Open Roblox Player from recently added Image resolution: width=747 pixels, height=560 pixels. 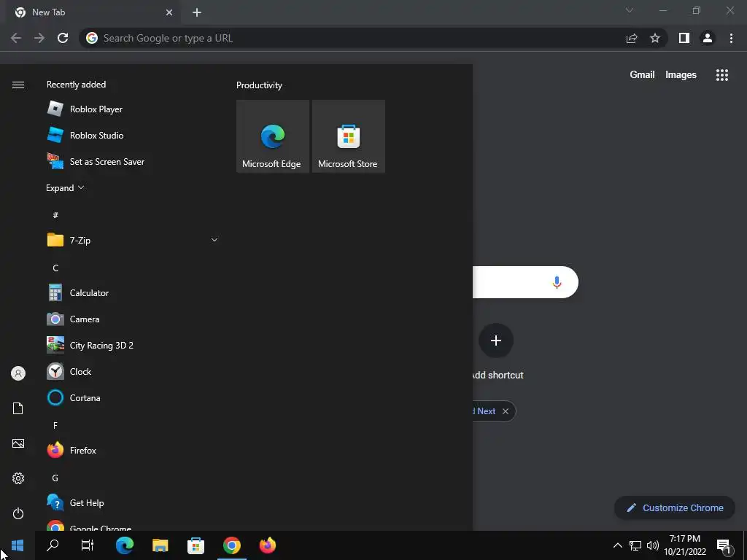pos(133,109)
